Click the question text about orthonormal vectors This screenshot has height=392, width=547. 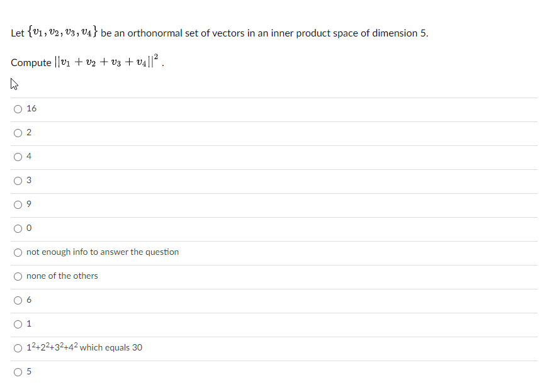point(220,31)
